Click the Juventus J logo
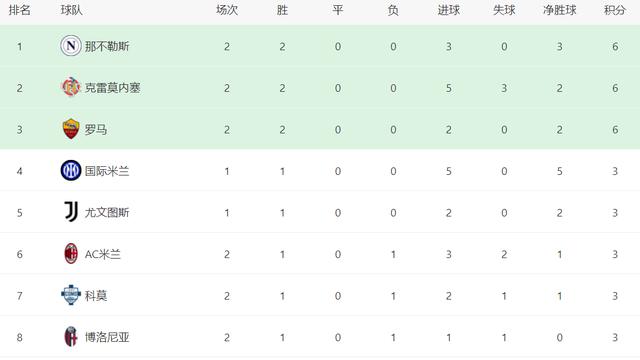640x360 pixels. click(71, 212)
